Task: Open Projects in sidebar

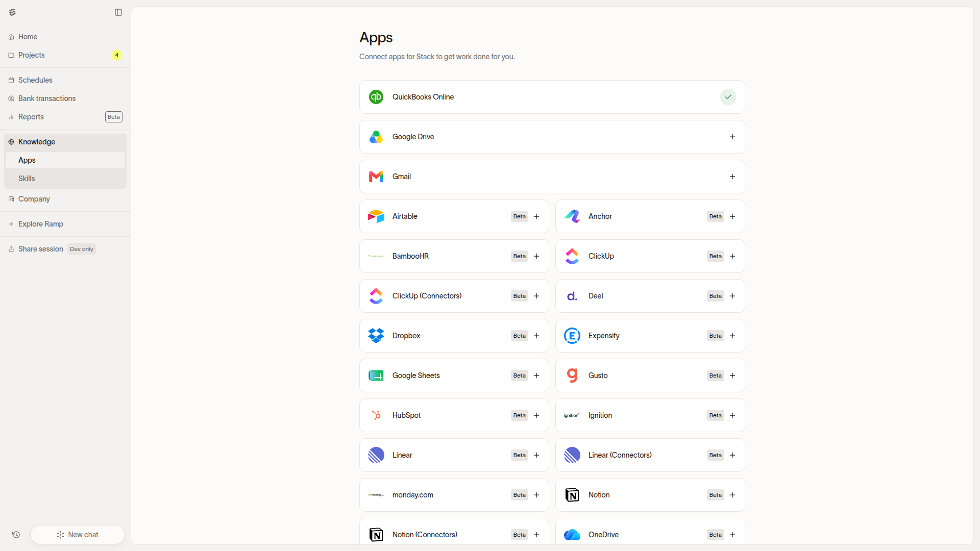Action: 65,55
